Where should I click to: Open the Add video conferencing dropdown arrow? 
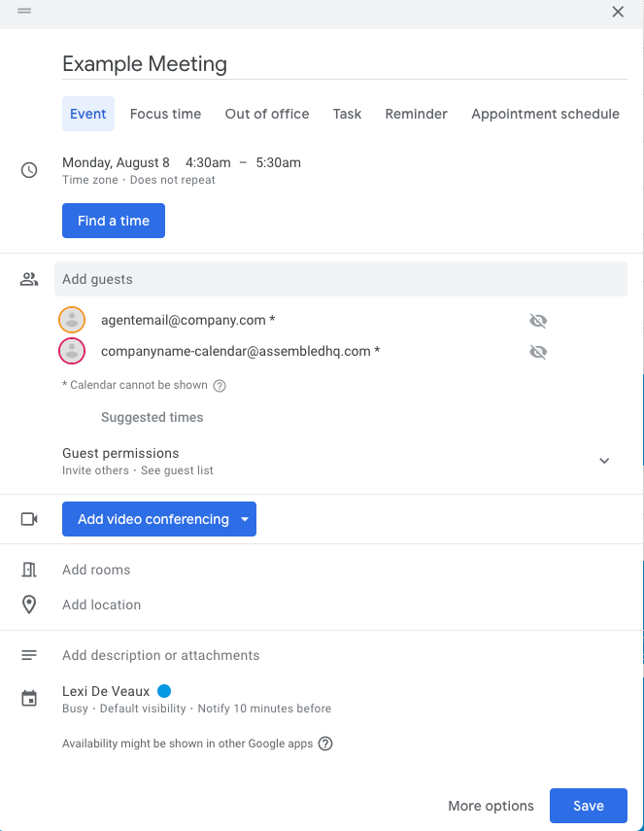245,519
